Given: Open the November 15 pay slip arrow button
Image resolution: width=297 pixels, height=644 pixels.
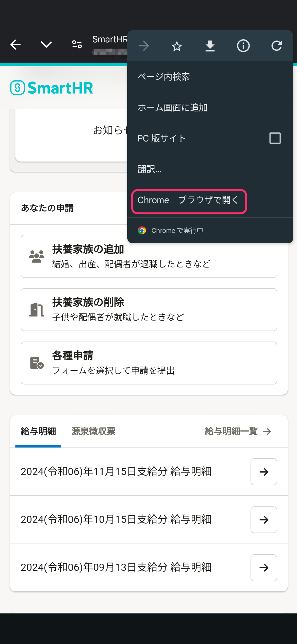Looking at the screenshot, I should (x=263, y=472).
